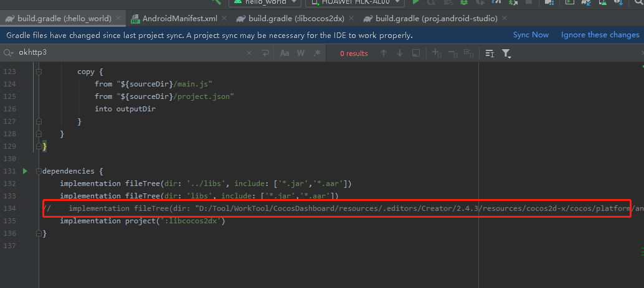The image size is (644, 288).
Task: Open search history dropdown in find bar
Action: tap(8, 53)
